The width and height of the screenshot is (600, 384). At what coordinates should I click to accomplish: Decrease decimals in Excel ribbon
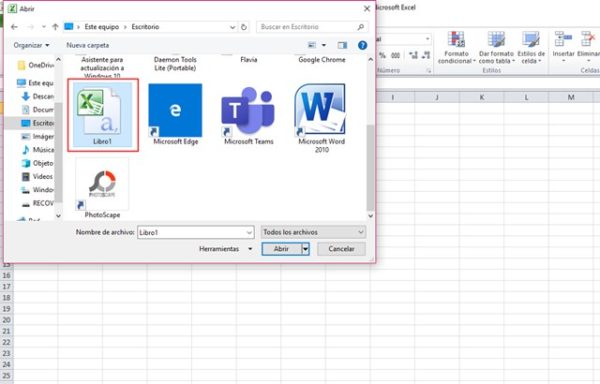click(426, 55)
